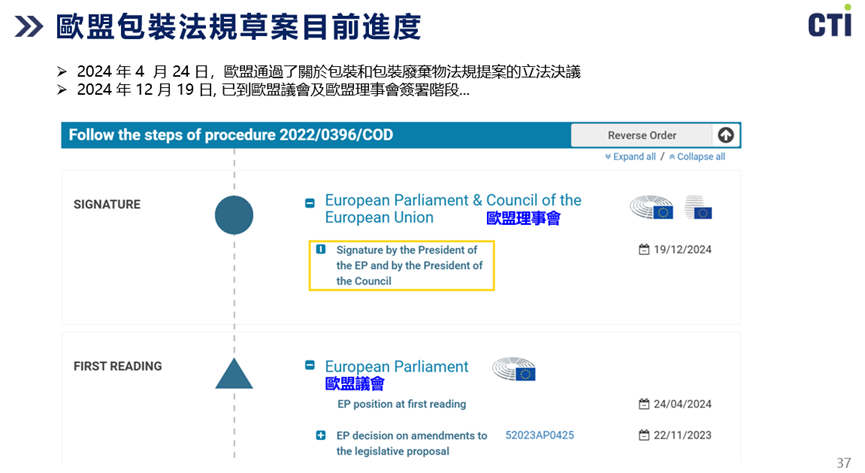Open document link 52023AP0425
This screenshot has width=865, height=473.
[x=540, y=435]
